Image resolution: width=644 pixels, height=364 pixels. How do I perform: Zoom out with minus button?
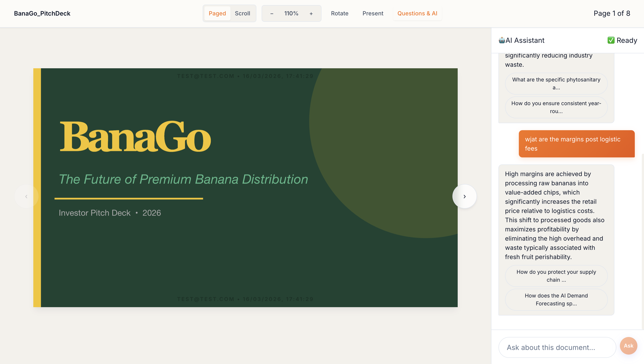[x=272, y=14]
